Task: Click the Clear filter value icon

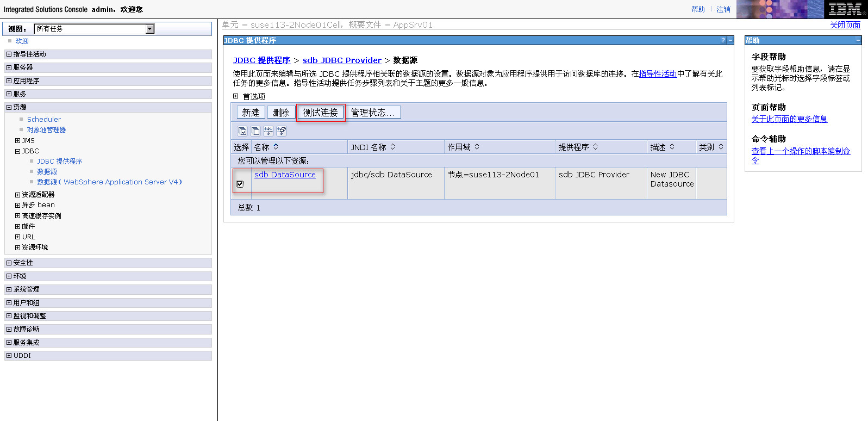Action: pyautogui.click(x=282, y=131)
